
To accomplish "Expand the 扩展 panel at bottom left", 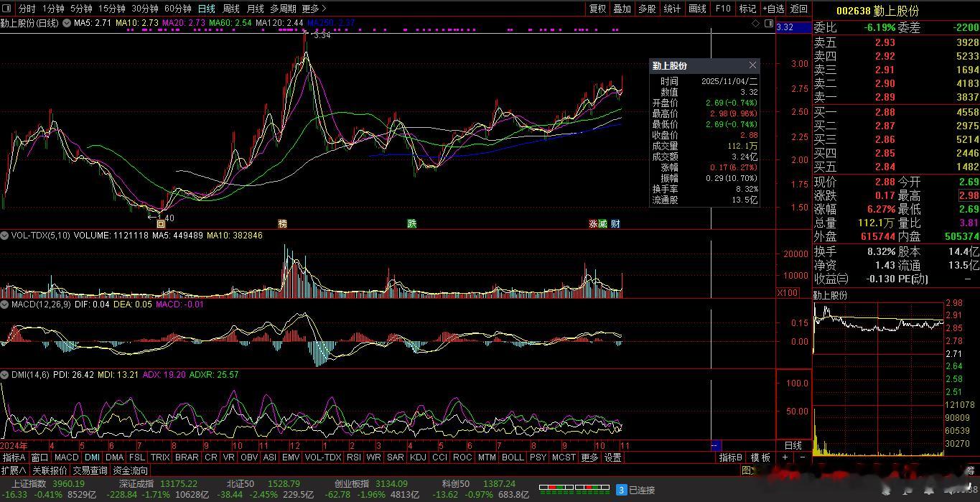I will (14, 470).
